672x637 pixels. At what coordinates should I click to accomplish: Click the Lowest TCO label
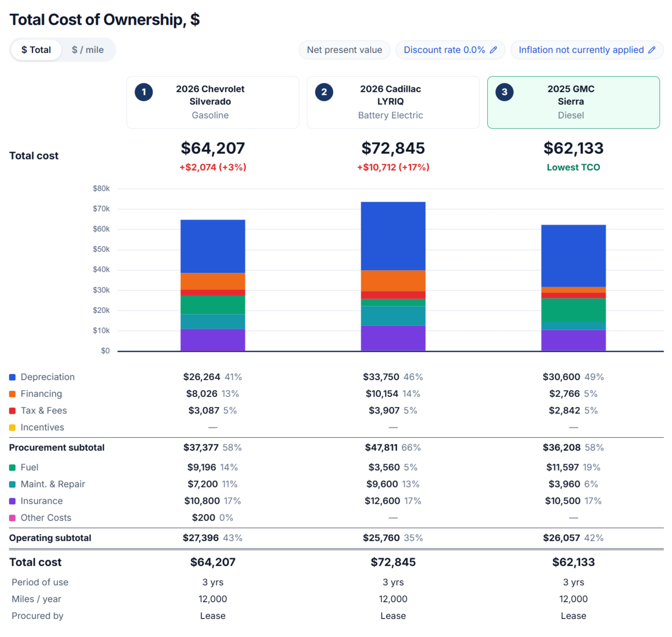[573, 167]
